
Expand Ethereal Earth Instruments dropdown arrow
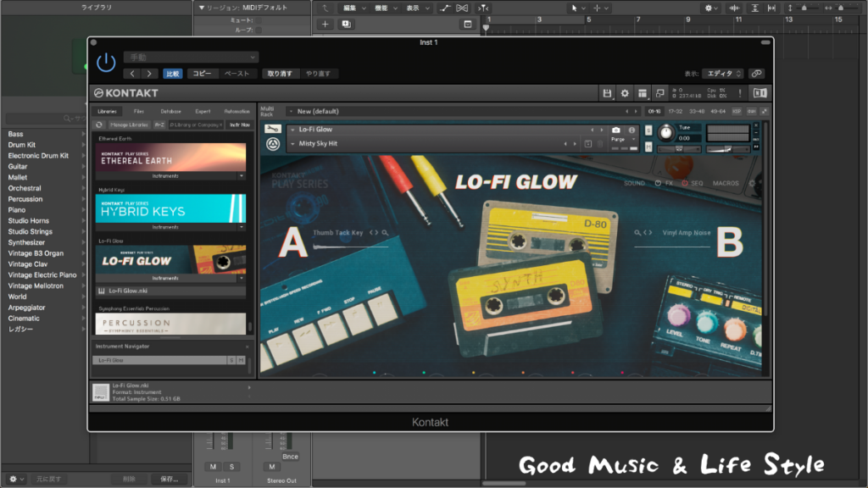[x=242, y=176]
